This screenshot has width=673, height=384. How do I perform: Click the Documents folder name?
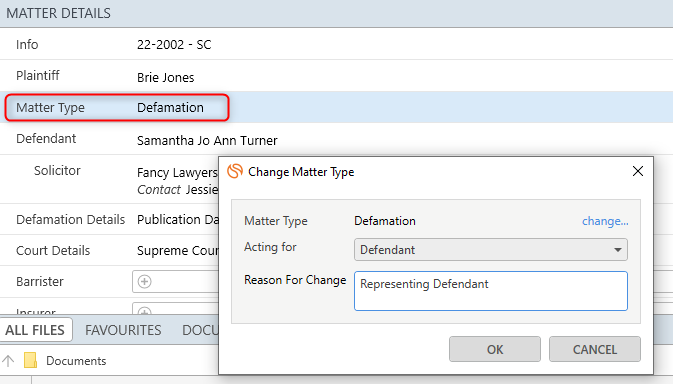[76, 361]
